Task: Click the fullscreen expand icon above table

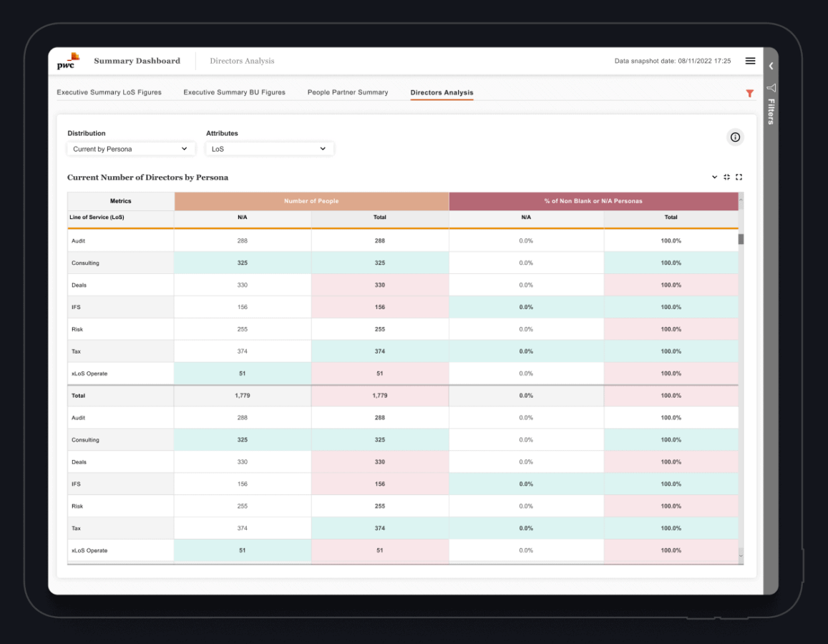Action: coord(739,177)
